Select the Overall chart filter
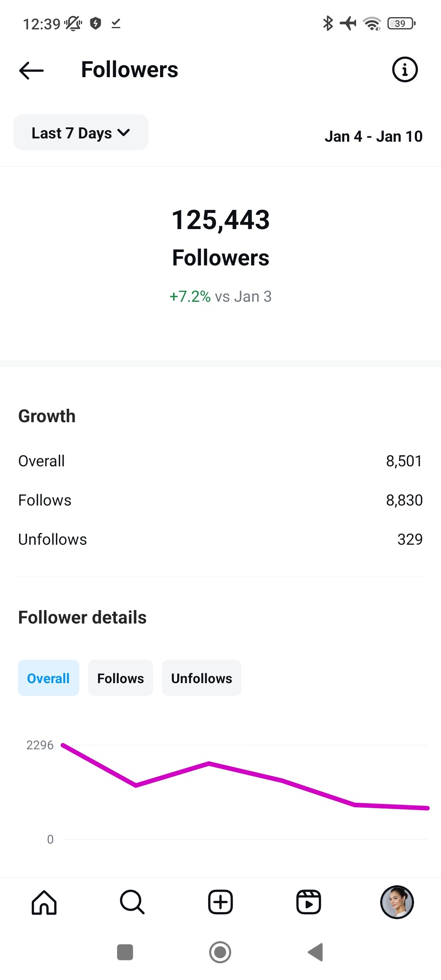Image resolution: width=441 pixels, height=980 pixels. click(49, 678)
